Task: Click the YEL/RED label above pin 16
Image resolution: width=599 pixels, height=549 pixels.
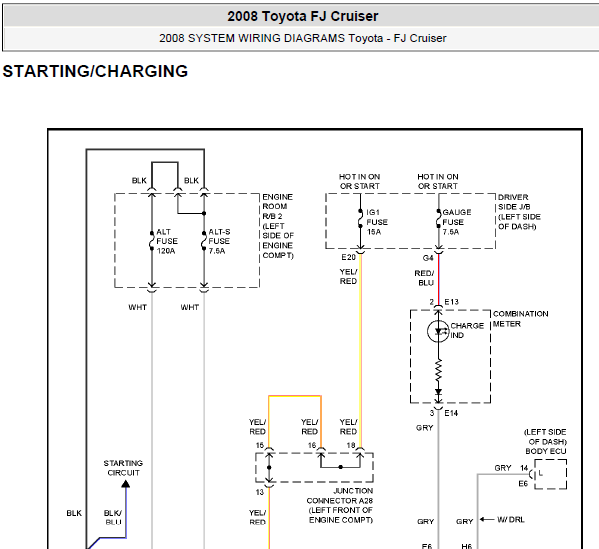Action: click(309, 427)
